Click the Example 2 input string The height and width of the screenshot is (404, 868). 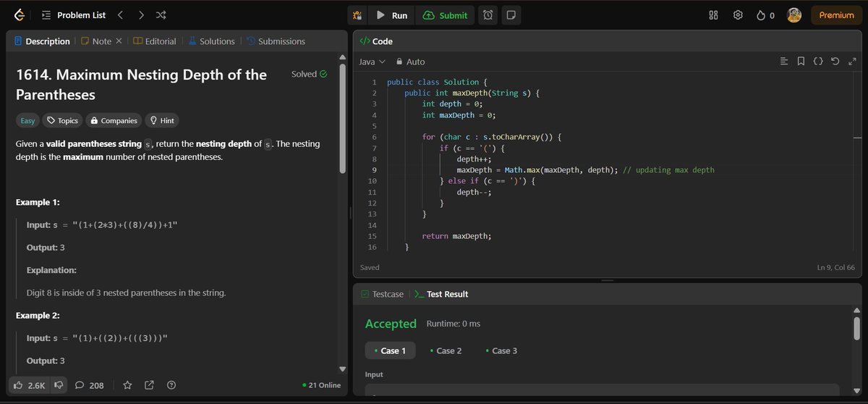coord(120,338)
